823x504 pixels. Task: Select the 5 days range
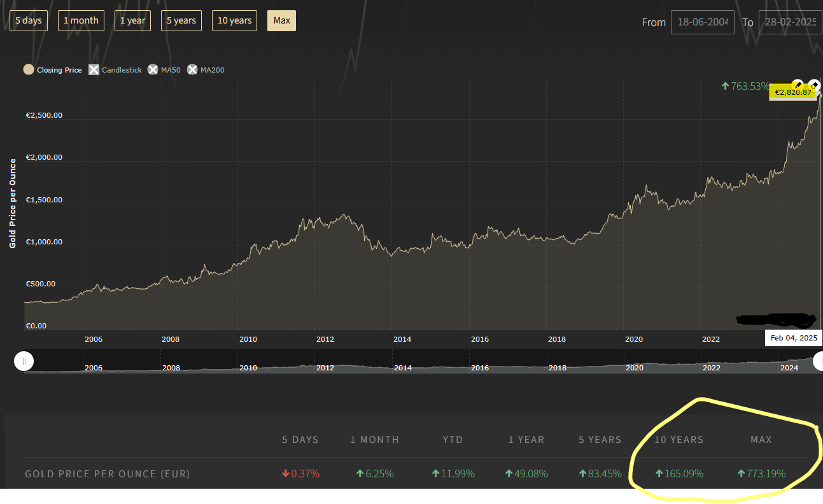pos(28,20)
